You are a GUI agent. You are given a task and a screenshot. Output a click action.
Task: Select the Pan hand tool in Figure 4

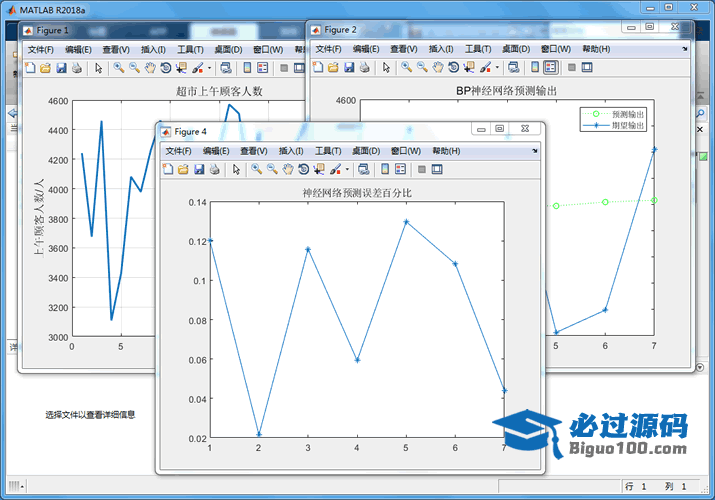tap(288, 170)
